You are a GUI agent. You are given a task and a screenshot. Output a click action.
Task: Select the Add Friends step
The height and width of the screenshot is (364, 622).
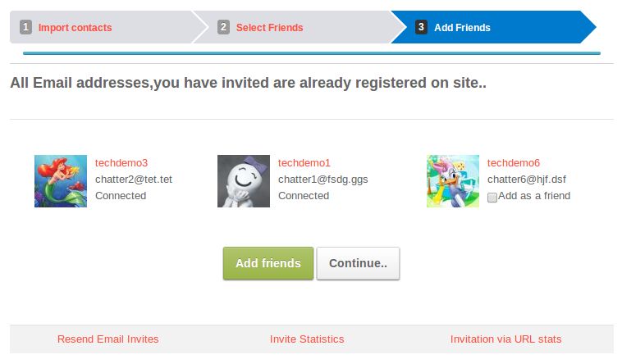pyautogui.click(x=462, y=28)
